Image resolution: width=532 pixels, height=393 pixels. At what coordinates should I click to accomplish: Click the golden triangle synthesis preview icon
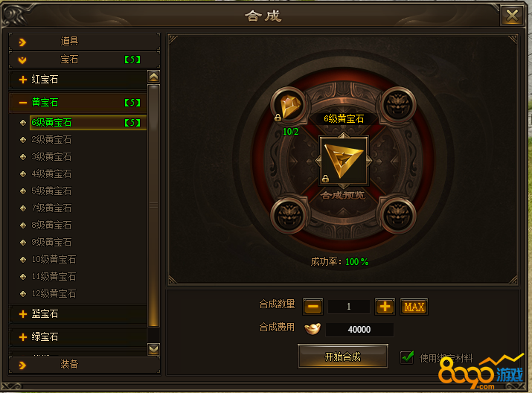pos(344,161)
